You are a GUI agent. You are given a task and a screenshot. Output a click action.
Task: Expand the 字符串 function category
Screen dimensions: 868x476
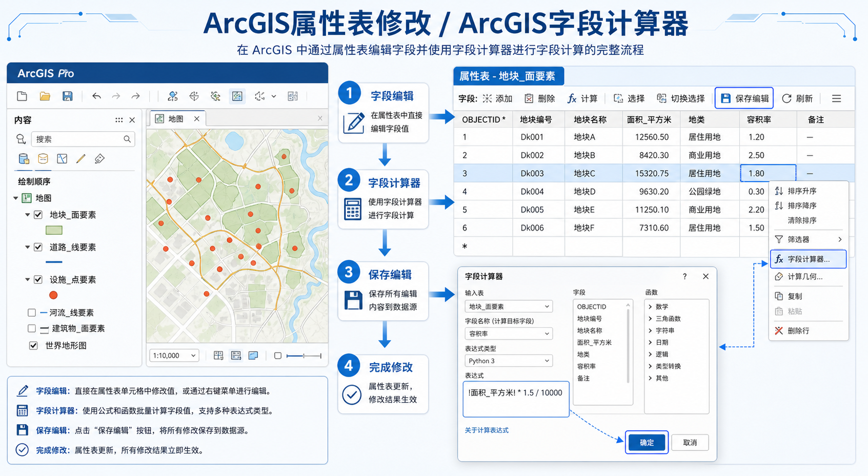tap(650, 330)
